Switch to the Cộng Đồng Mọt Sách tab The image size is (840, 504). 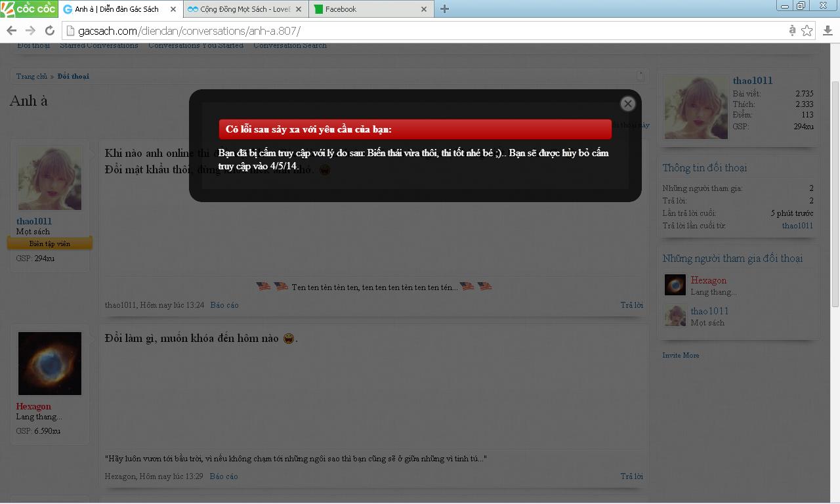click(x=245, y=9)
